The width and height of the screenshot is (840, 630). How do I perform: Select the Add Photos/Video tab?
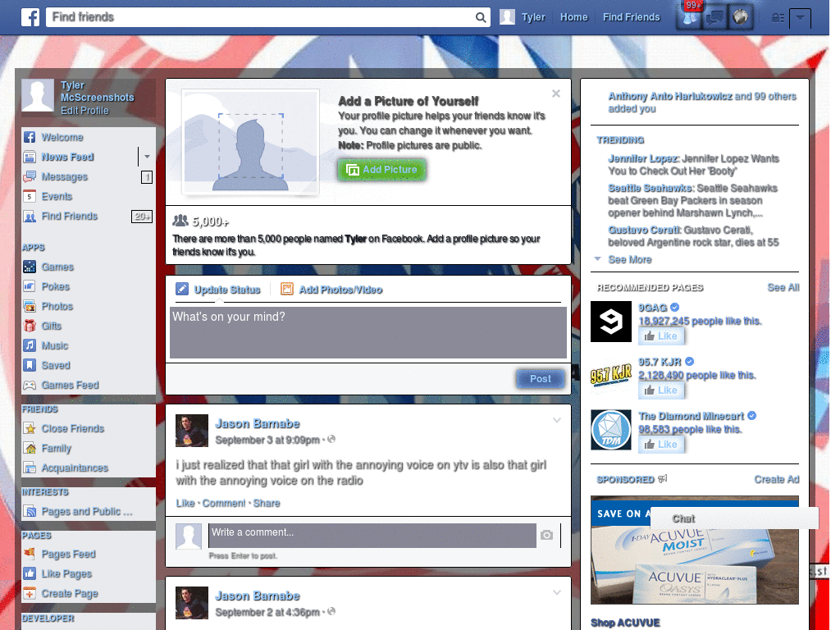pos(331,290)
